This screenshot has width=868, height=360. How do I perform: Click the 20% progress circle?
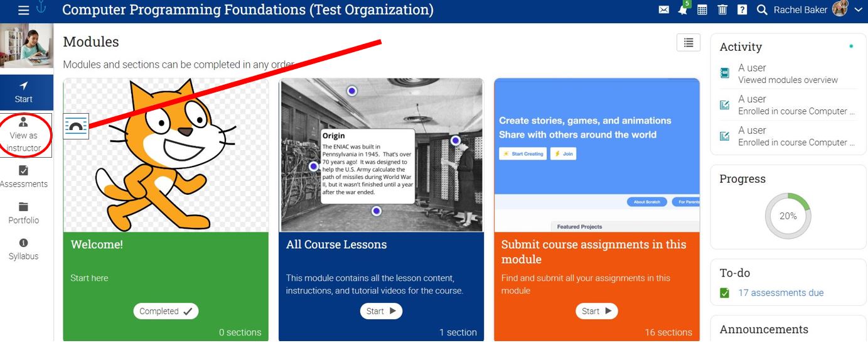click(x=788, y=216)
